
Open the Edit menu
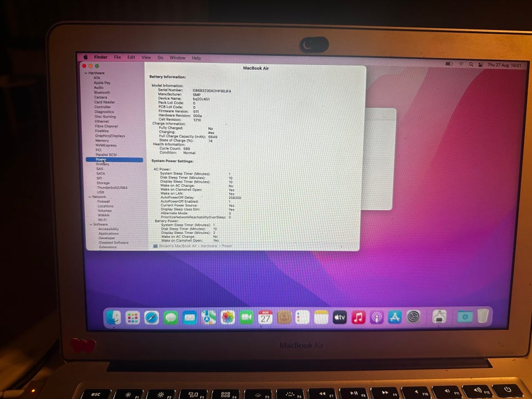point(131,57)
